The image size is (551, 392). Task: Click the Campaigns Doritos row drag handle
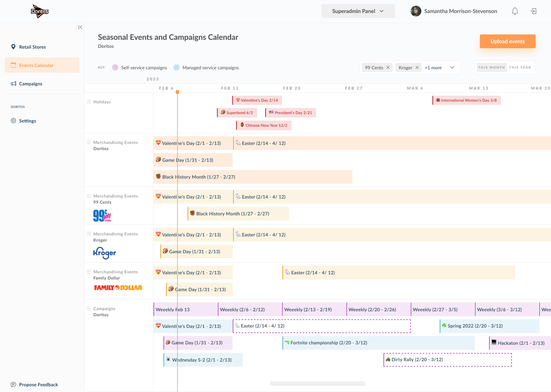(x=89, y=308)
